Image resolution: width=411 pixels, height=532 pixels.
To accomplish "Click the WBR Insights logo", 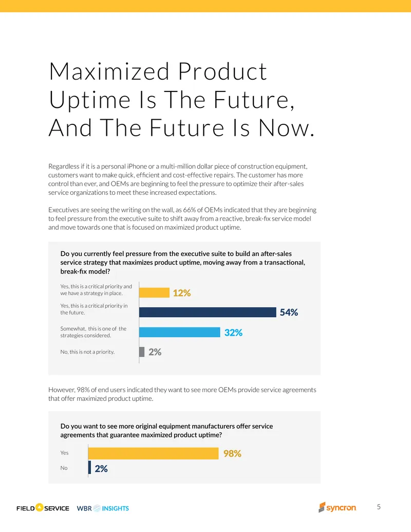I will point(103,508).
